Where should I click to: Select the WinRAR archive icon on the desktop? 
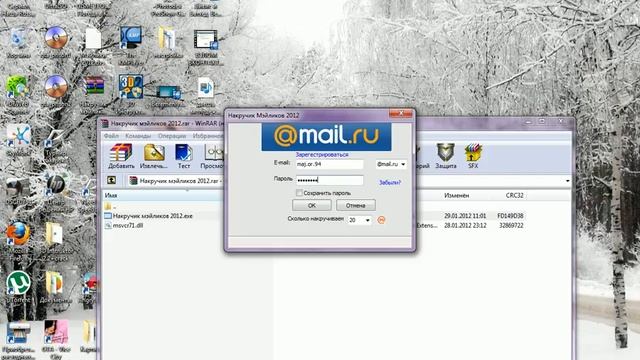click(94, 87)
